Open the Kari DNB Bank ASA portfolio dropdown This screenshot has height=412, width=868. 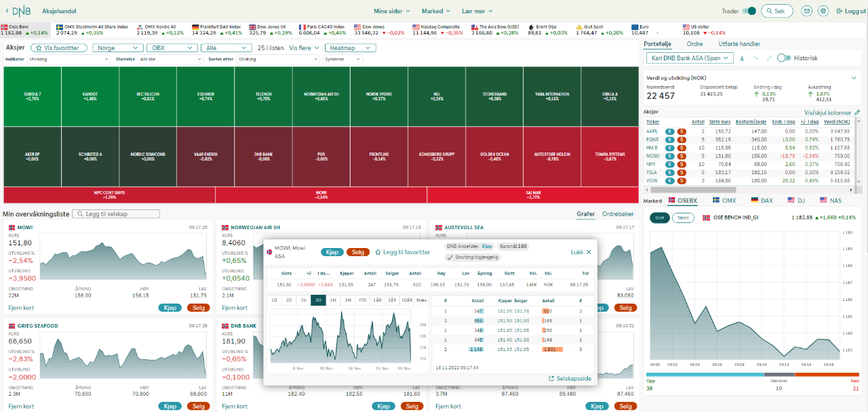coord(690,58)
